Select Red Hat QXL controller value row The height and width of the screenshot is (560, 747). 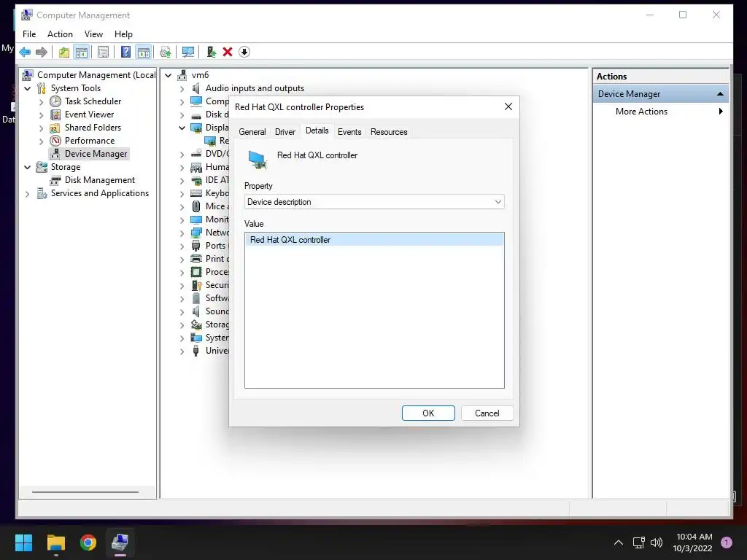[374, 239]
